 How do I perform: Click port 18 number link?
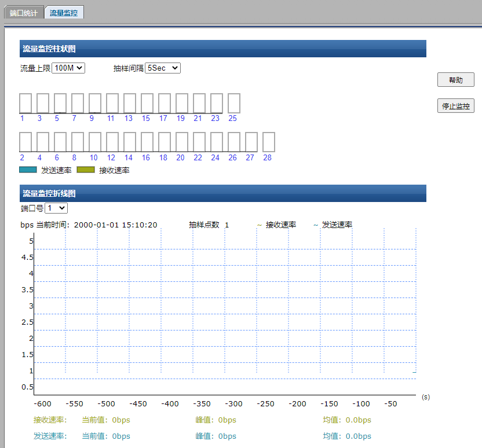pyautogui.click(x=163, y=157)
